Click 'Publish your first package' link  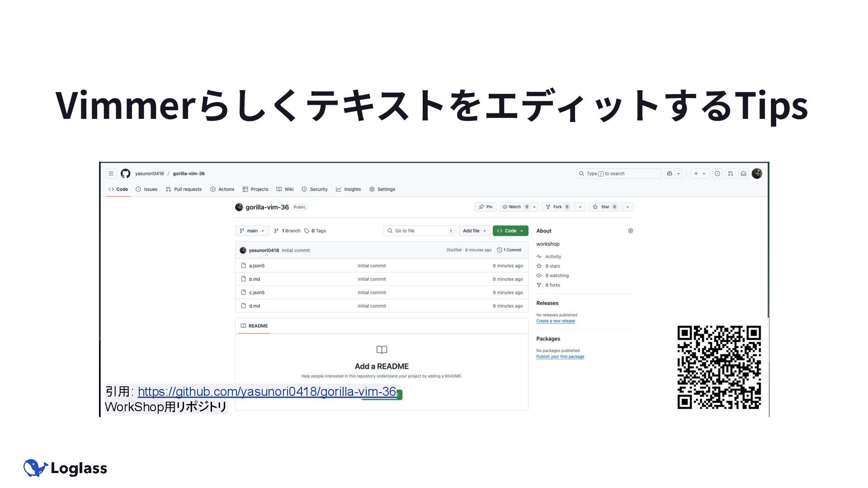click(x=560, y=357)
